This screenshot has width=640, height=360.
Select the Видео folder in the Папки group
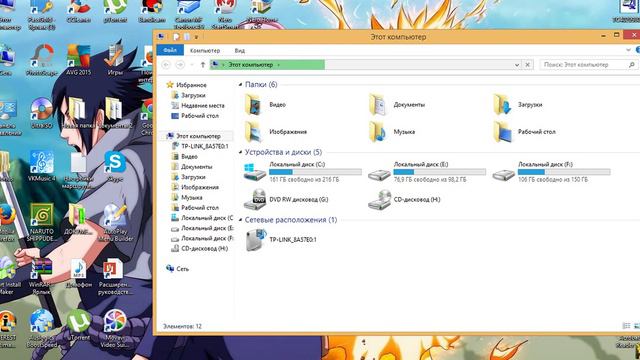coord(265,104)
